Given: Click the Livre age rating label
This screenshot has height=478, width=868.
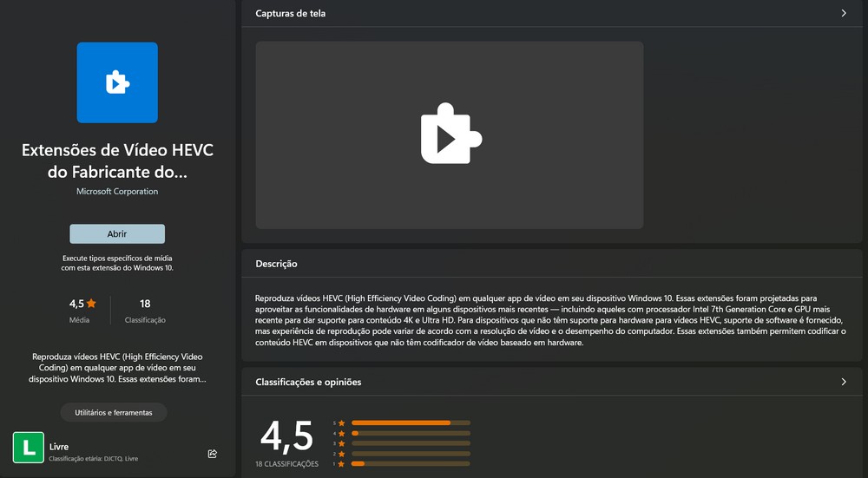Looking at the screenshot, I should (59, 447).
